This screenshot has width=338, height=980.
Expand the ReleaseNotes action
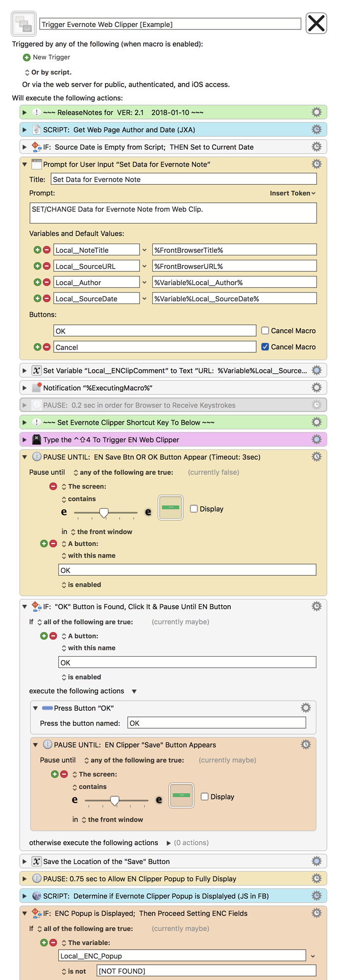24,112
